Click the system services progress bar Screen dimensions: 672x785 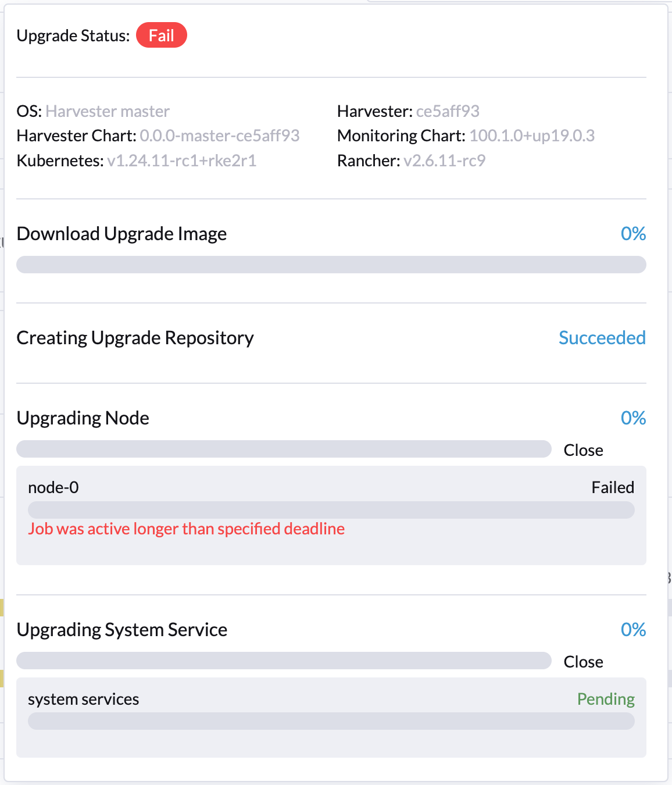tap(331, 721)
